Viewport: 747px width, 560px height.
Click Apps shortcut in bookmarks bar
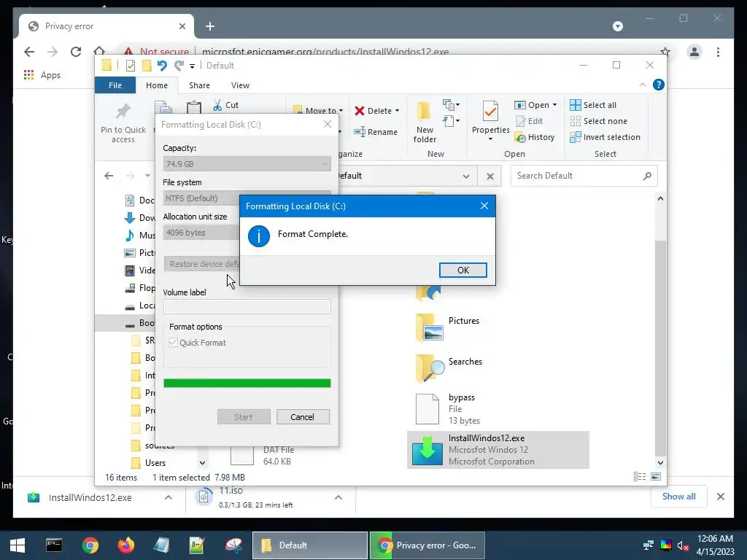42,75
